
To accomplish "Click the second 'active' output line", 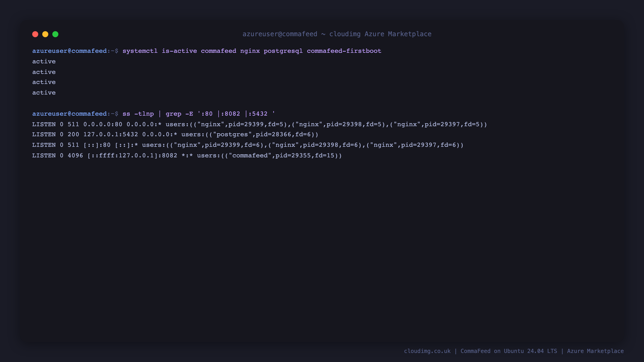I will pyautogui.click(x=44, y=72).
